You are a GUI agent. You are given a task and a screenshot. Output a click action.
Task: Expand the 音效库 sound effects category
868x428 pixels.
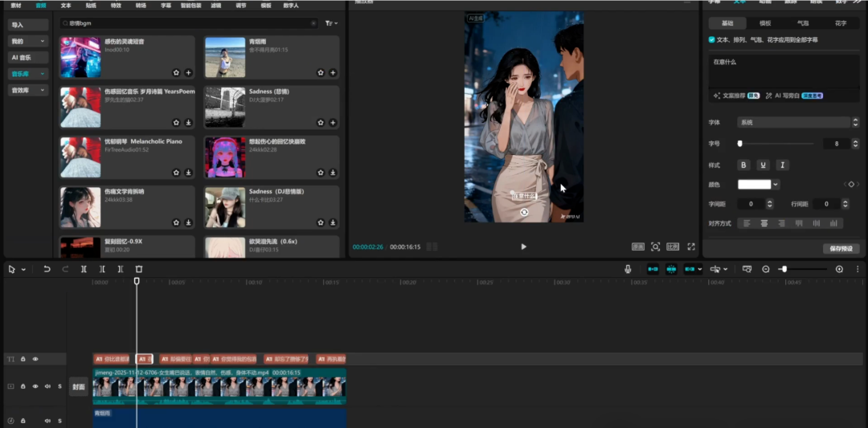tap(27, 91)
